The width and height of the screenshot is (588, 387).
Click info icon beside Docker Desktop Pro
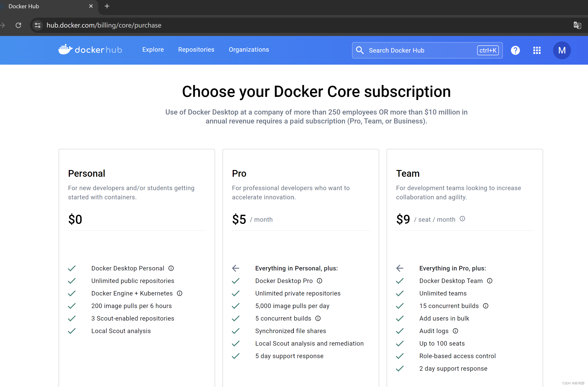click(x=320, y=281)
